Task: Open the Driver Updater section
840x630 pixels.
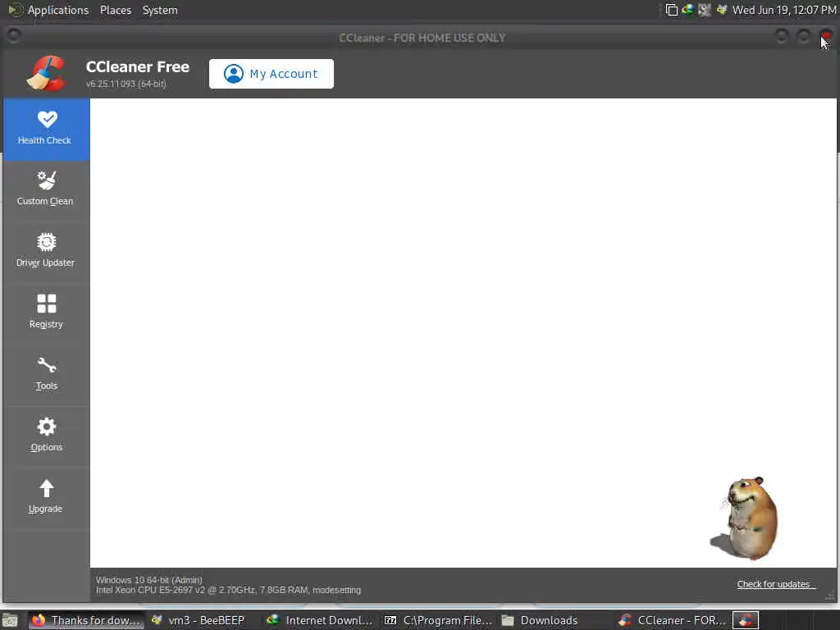Action: [x=47, y=251]
